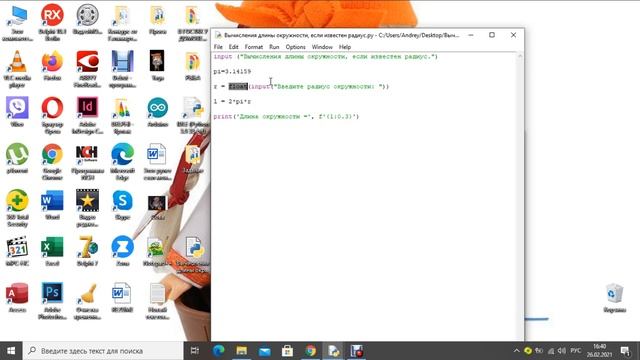This screenshot has width=640, height=360.
Task: Open the Edit menu in IDLE
Action: click(x=233, y=47)
